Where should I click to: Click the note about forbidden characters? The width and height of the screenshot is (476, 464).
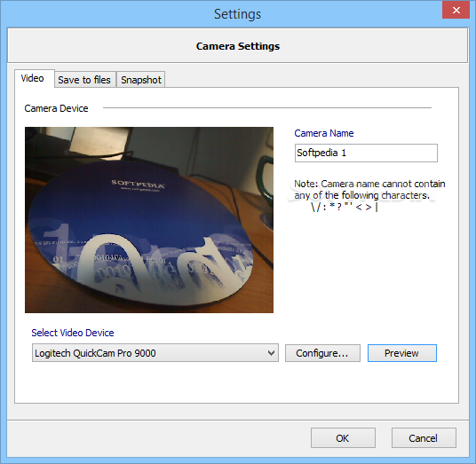pyautogui.click(x=369, y=195)
